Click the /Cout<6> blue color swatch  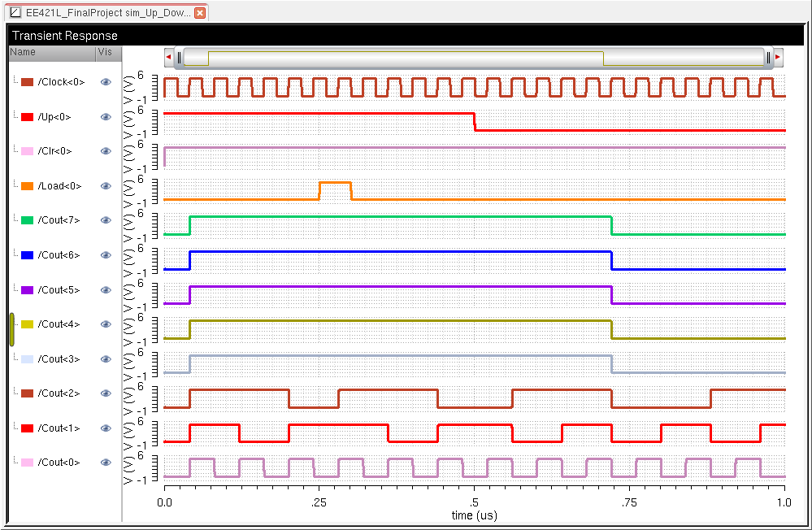coord(27,255)
